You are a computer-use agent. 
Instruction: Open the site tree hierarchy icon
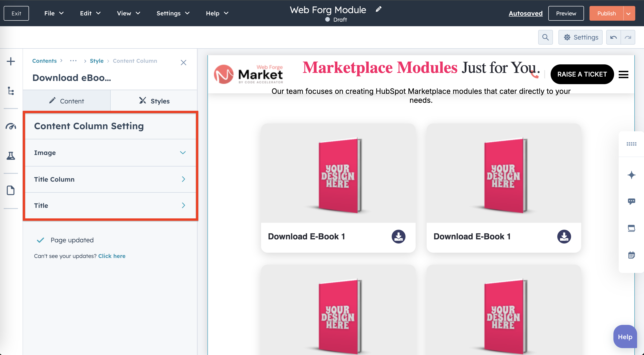tap(11, 91)
